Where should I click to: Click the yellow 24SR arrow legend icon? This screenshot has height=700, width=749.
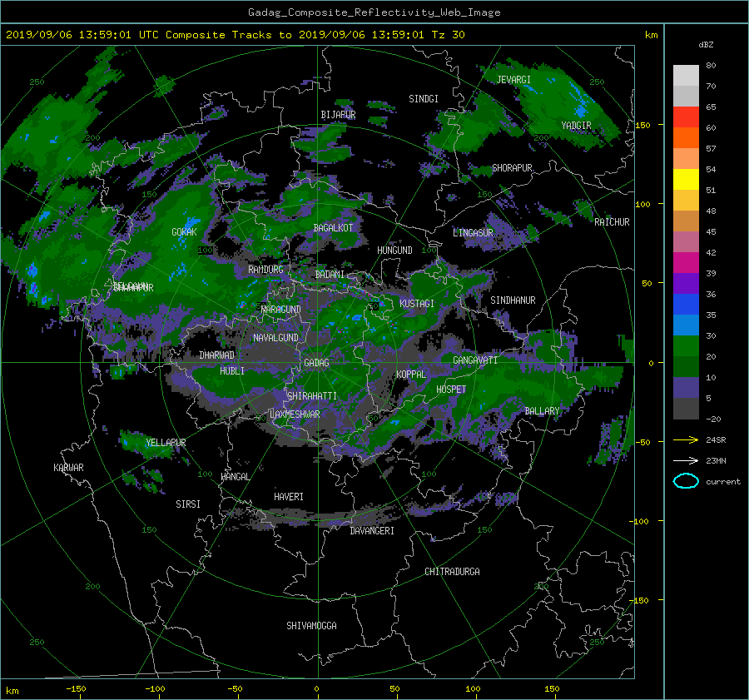686,439
